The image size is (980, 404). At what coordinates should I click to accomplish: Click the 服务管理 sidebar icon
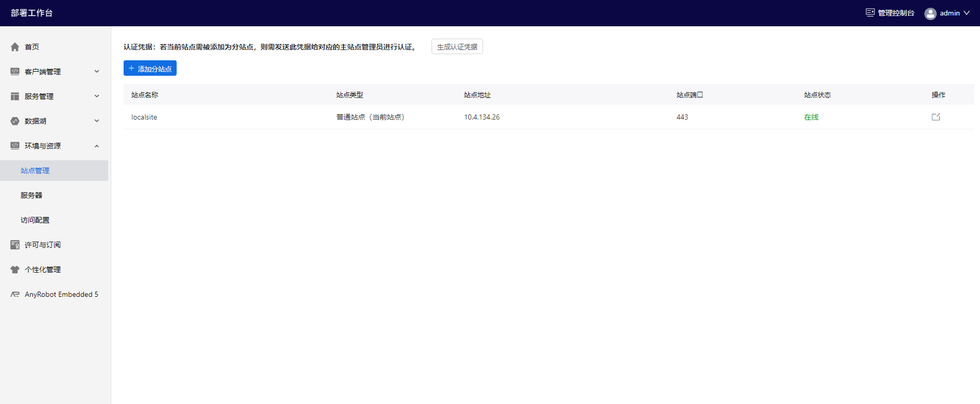pos(15,96)
